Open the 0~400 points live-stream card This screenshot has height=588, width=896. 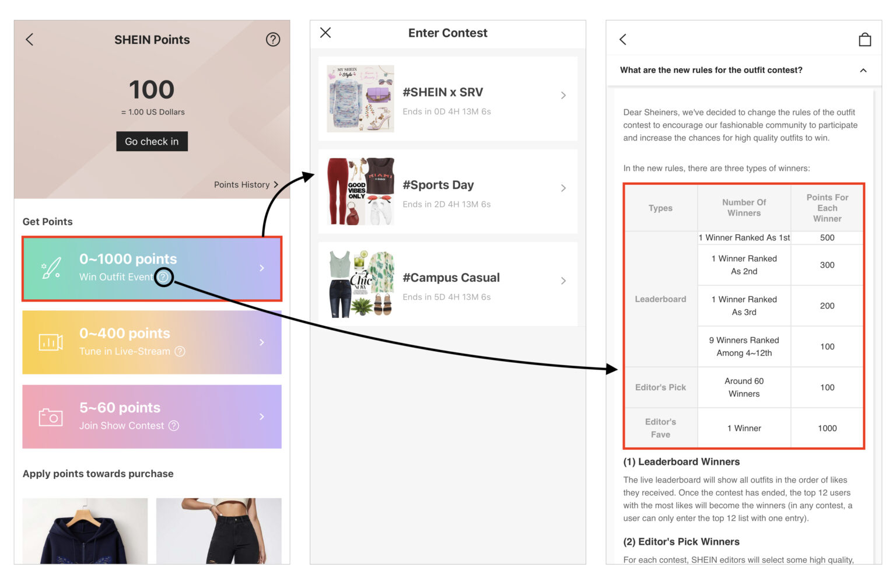[152, 342]
